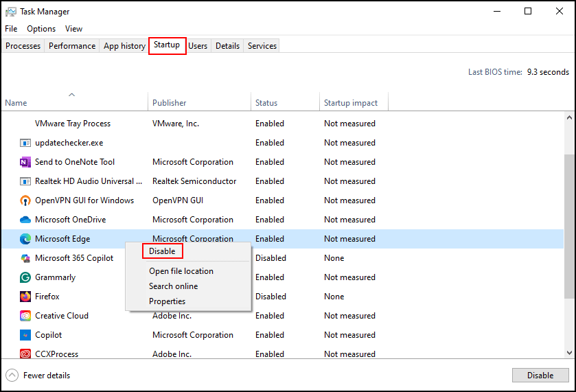Image resolution: width=576 pixels, height=392 pixels.
Task: Switch to the Details tab
Action: (227, 46)
